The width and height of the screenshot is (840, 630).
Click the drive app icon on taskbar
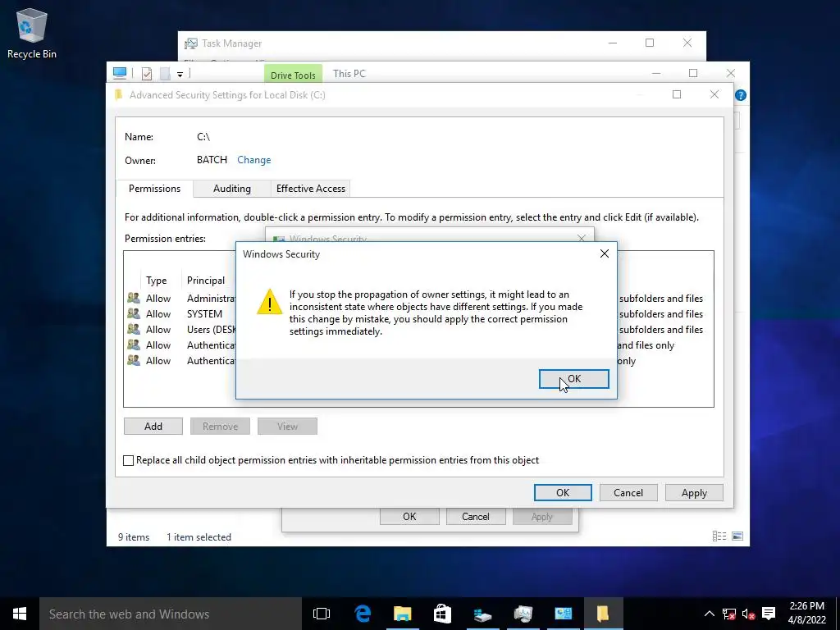click(482, 614)
